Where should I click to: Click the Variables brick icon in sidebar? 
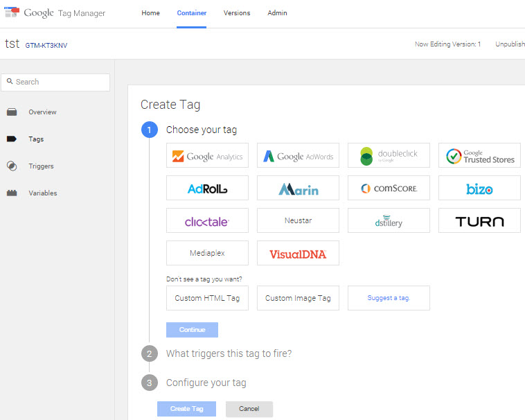(x=12, y=193)
